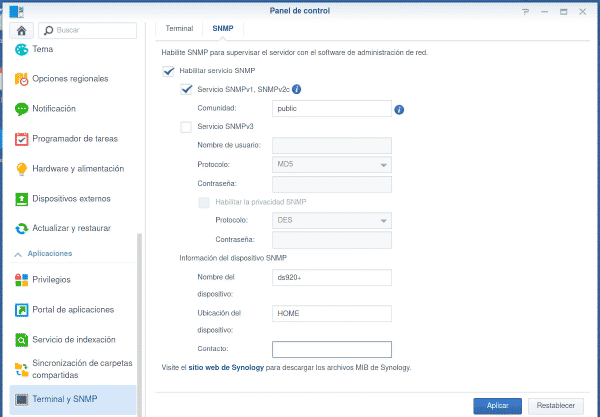
Task: Go to Control Panel home icon
Action: point(21,31)
